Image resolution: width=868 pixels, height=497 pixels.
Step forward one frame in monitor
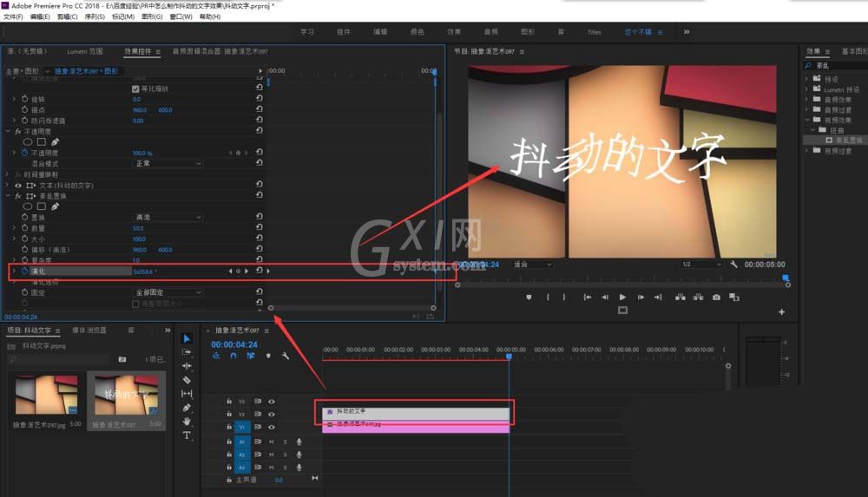[641, 298]
